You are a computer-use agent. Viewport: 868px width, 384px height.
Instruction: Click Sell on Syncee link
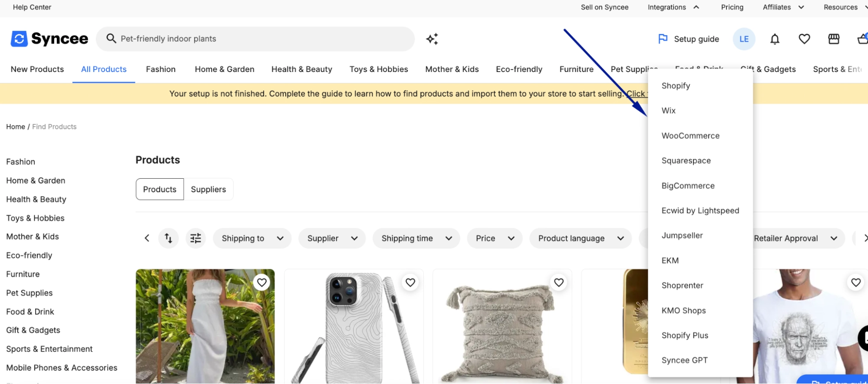(x=604, y=7)
